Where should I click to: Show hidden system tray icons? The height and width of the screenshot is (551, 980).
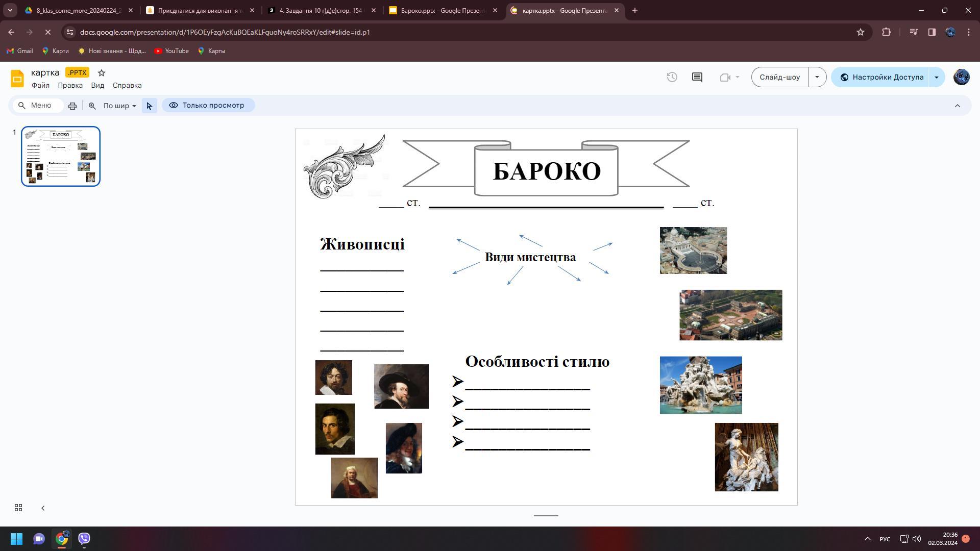click(867, 539)
